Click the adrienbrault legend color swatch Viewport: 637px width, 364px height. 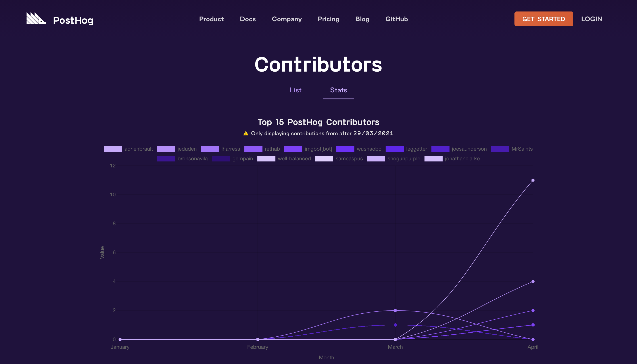(x=113, y=149)
